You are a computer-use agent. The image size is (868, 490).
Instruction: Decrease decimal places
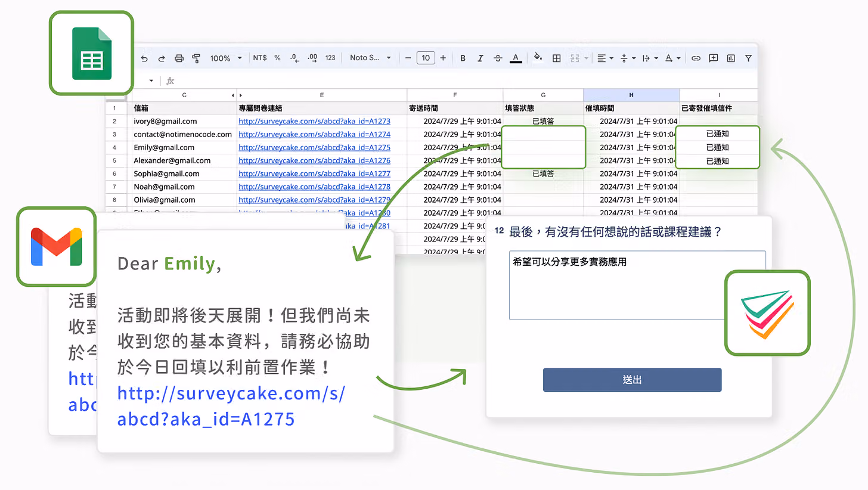tap(294, 58)
